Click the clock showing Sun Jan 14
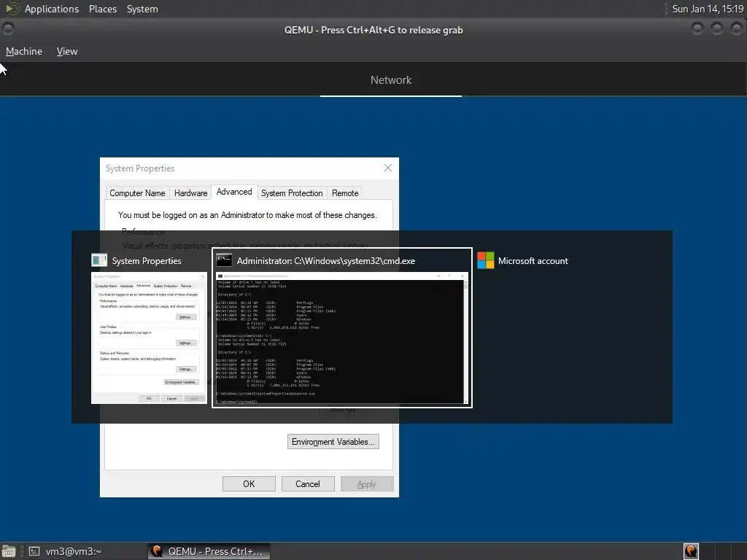The width and height of the screenshot is (747, 560). (x=708, y=9)
